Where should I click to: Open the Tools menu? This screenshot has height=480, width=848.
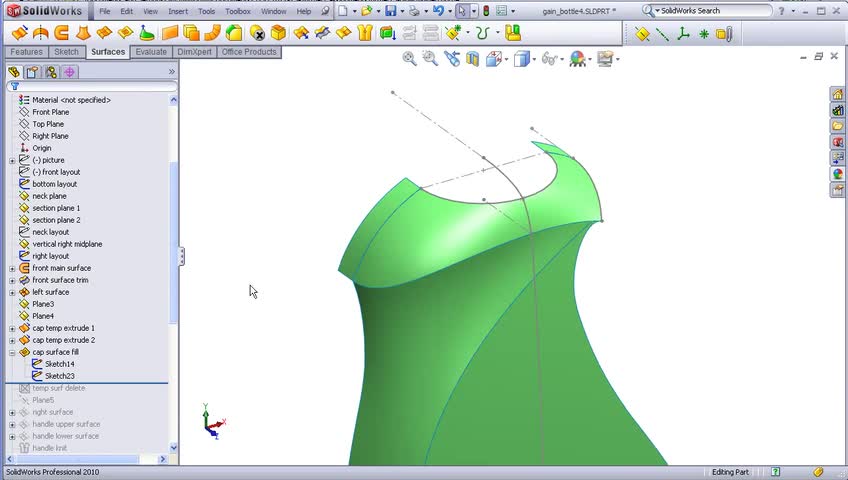tap(207, 11)
